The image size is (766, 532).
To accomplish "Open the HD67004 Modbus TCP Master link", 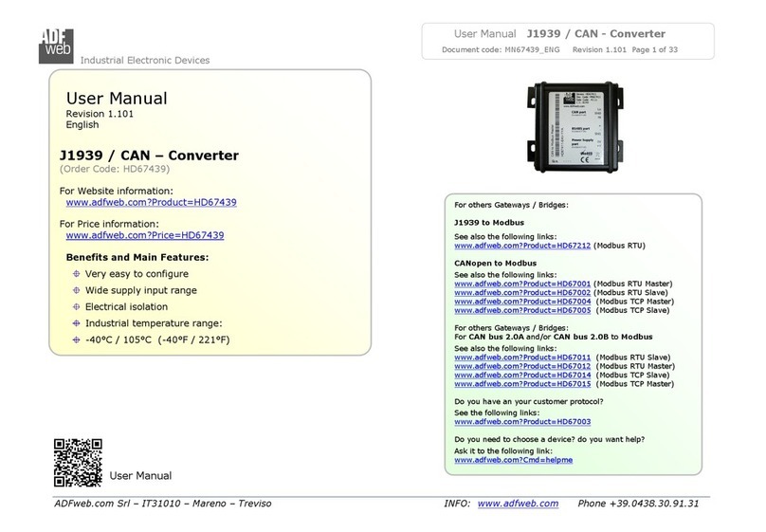I will coord(522,302).
